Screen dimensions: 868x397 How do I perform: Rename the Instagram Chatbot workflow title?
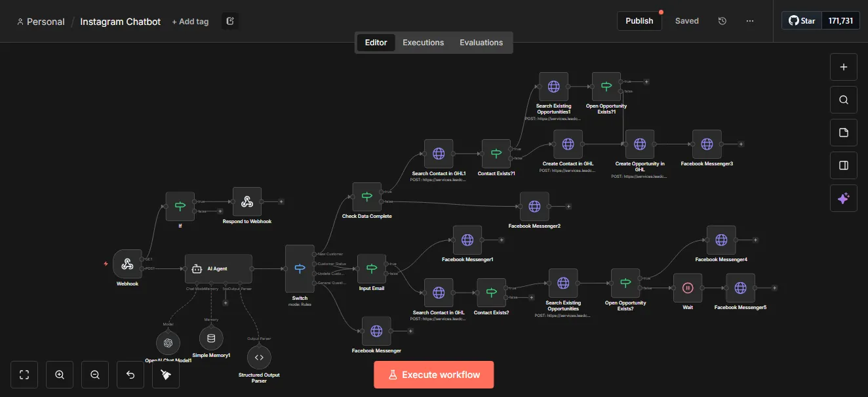pos(121,22)
